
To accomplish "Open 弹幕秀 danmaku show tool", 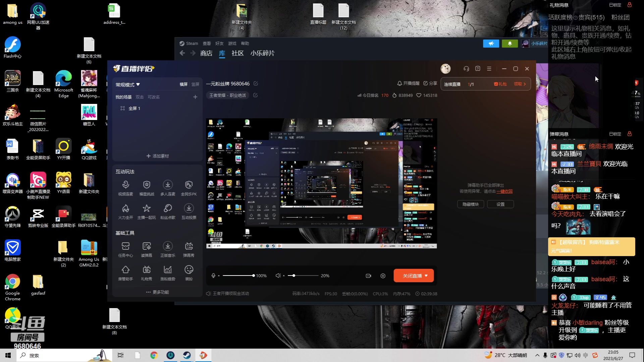I will click(x=189, y=249).
